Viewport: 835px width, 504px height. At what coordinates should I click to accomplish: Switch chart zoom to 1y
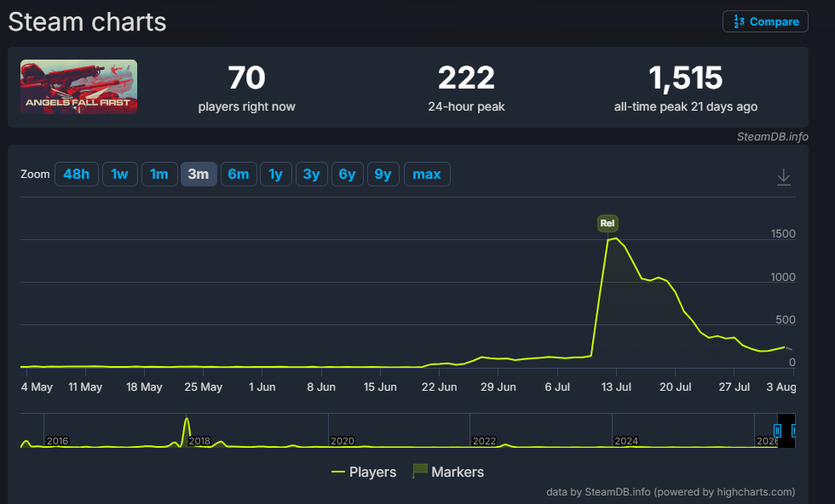point(275,174)
